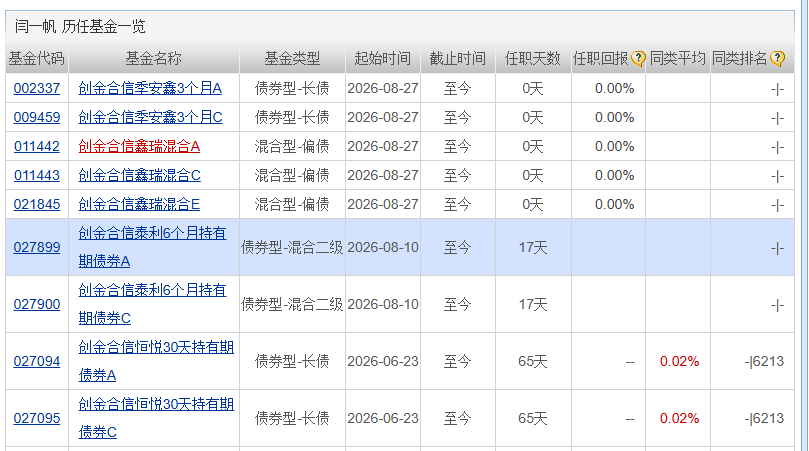Click the 闫一帆 历任基金一览 title

pyautogui.click(x=80, y=26)
